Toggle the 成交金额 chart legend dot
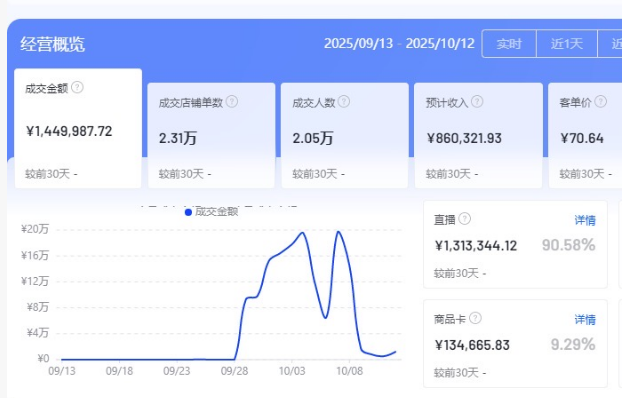The image size is (622, 398). [x=188, y=212]
